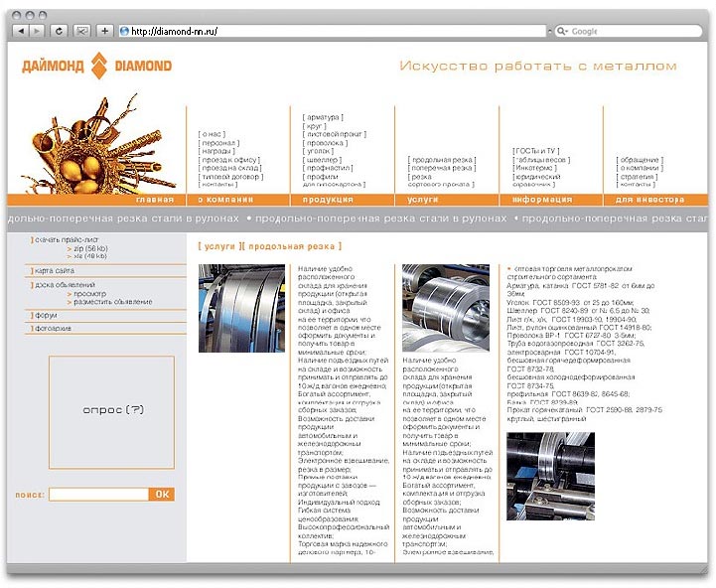
Task: Open the steel strip coil photo
Action: pyautogui.click(x=241, y=308)
